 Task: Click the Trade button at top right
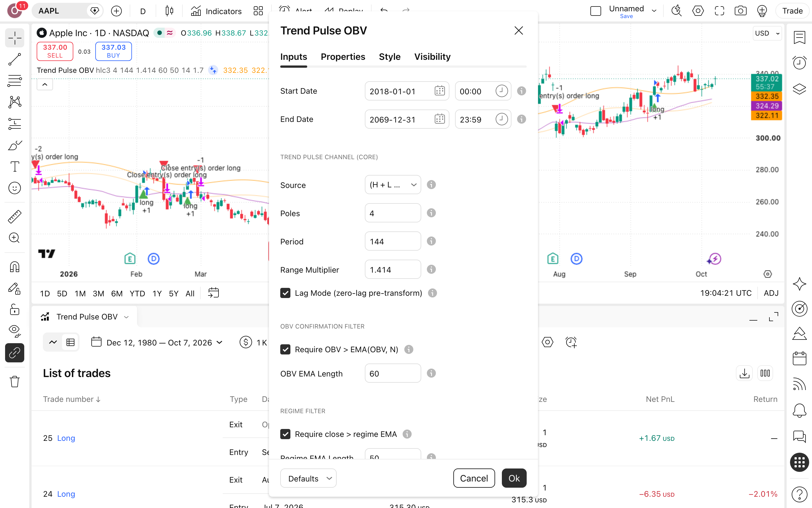pyautogui.click(x=792, y=11)
